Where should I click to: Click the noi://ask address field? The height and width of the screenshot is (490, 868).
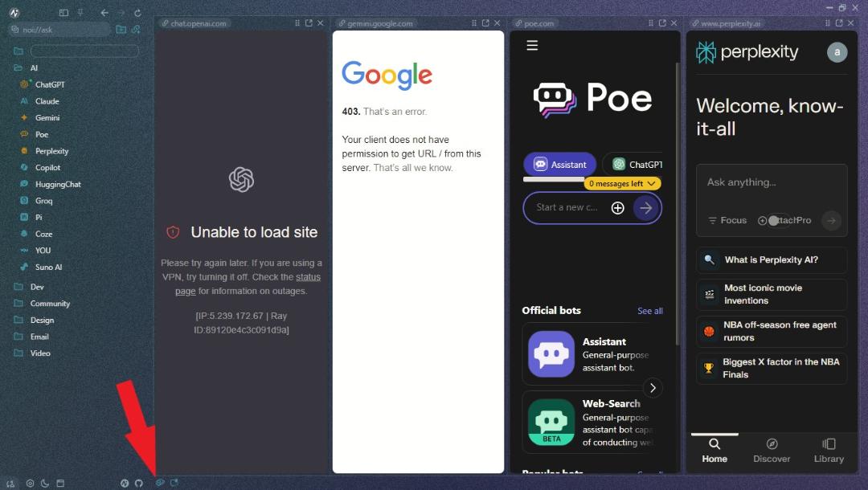[x=59, y=29]
